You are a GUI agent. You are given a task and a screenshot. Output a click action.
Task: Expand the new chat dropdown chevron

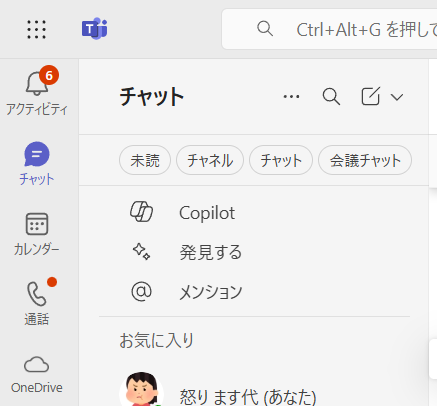tap(397, 97)
